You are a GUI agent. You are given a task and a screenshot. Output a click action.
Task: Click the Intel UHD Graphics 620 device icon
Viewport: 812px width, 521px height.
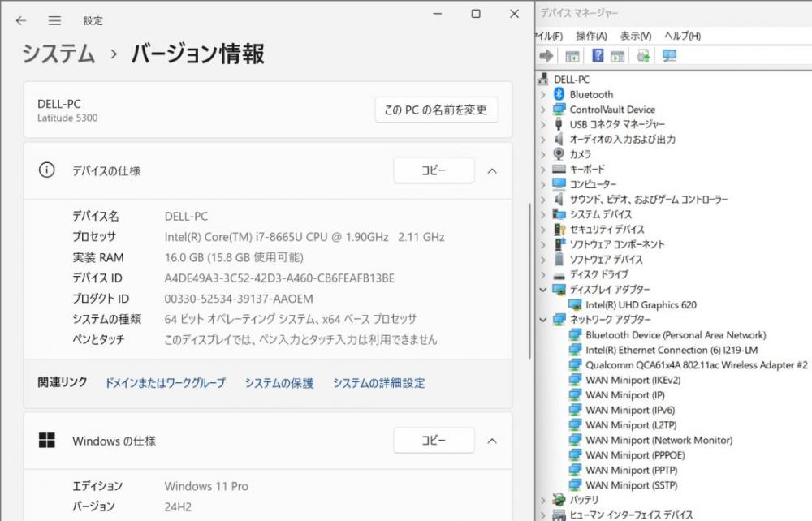575,305
